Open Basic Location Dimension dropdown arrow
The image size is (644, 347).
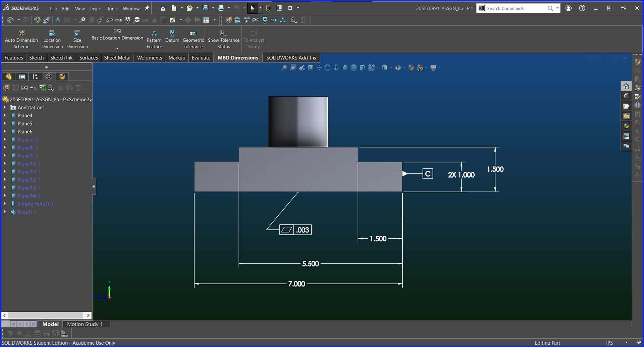pos(117,48)
